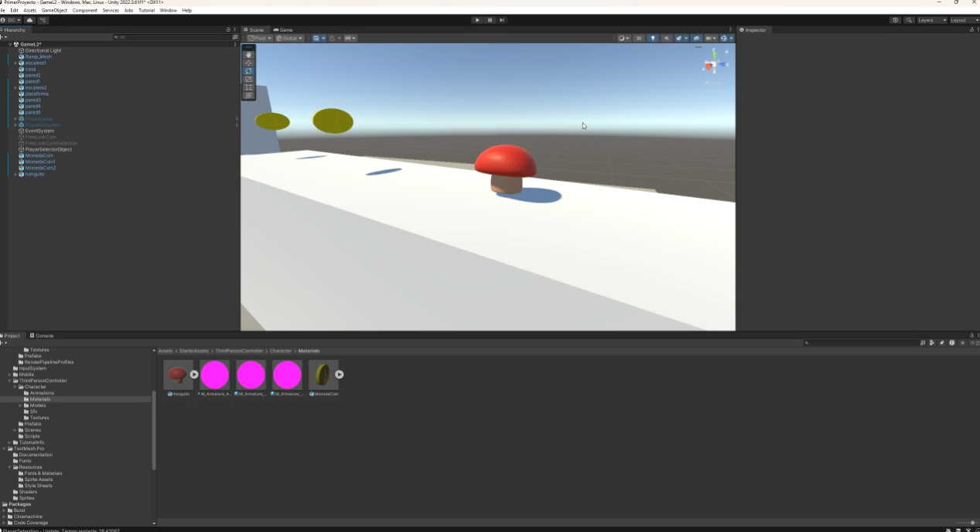Open version control icon beside cloud
The height and width of the screenshot is (532, 980).
(x=43, y=20)
